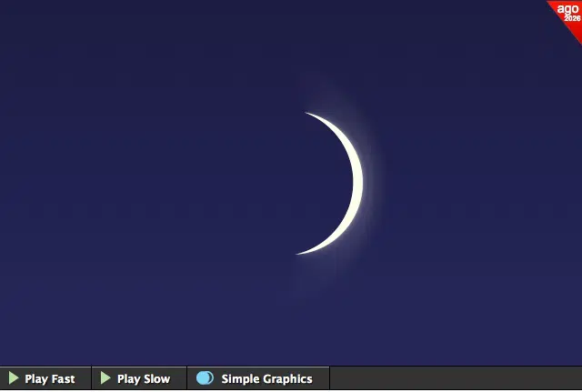Click the green Play Fast triangle icon
The image size is (582, 392).
pyautogui.click(x=14, y=378)
